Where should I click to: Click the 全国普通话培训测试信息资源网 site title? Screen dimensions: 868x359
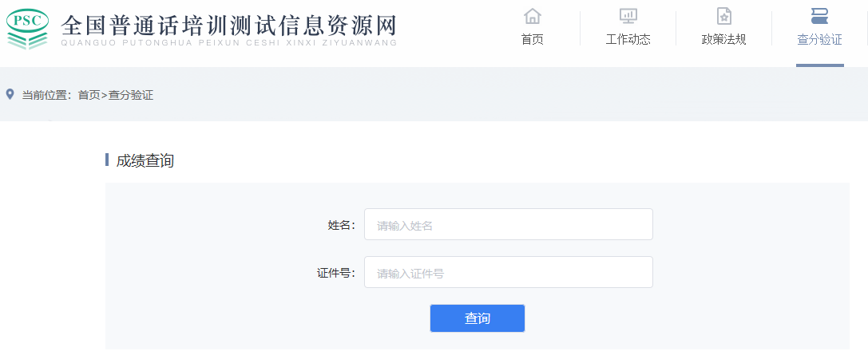click(x=228, y=25)
